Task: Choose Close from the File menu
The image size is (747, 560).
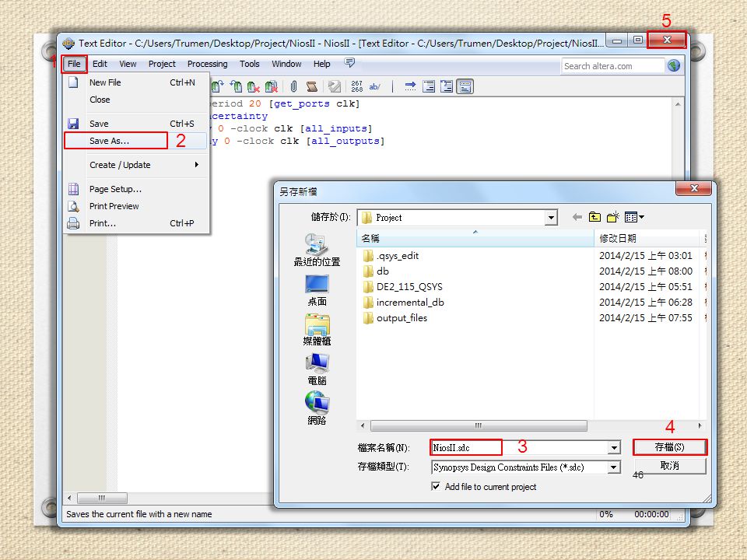Action: (x=135, y=100)
